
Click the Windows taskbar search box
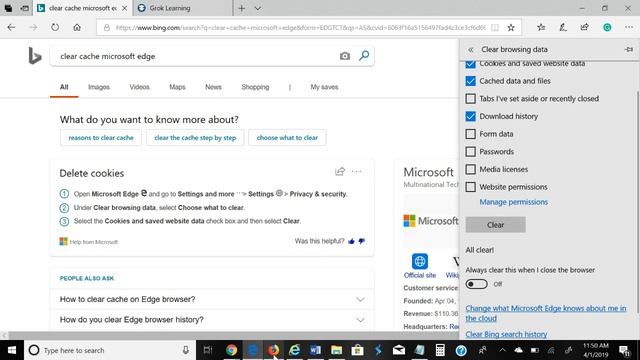[x=110, y=350]
